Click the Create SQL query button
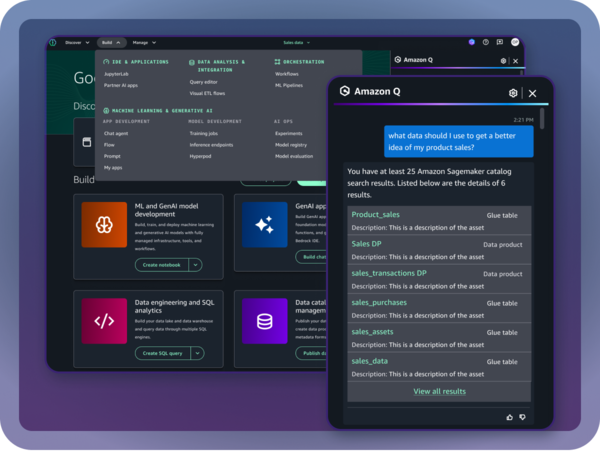The image size is (600, 451). click(161, 353)
